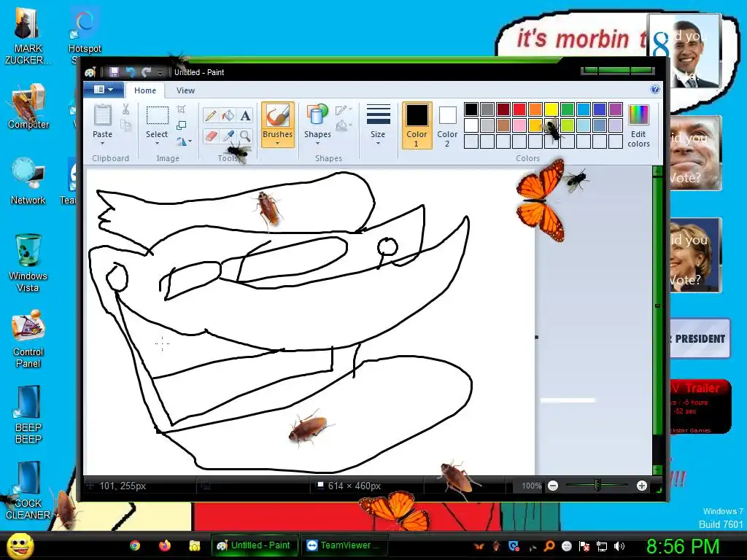
Task: Select the Text tool (letter A)
Action: (x=245, y=116)
